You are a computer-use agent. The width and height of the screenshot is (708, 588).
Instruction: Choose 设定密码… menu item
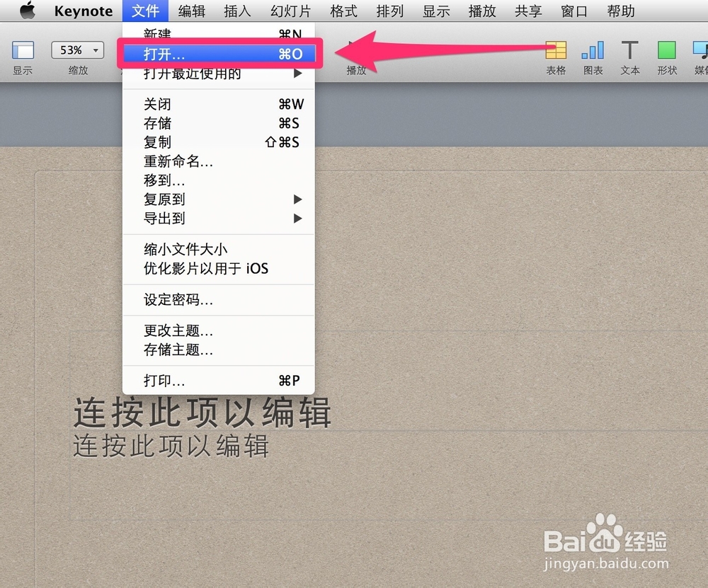pos(219,299)
